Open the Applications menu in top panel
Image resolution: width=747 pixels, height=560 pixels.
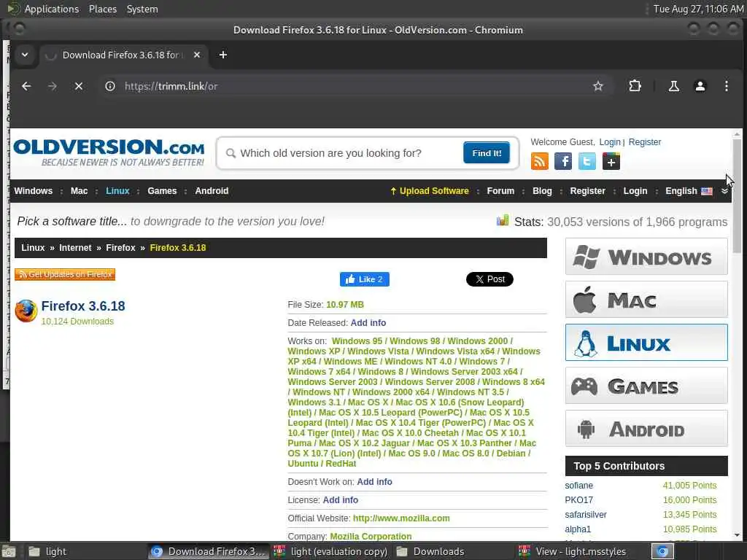click(x=52, y=9)
